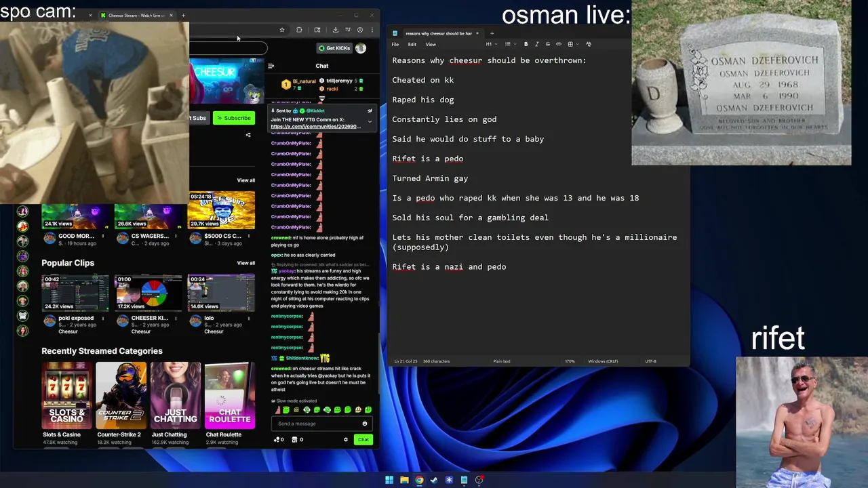868x488 pixels.
Task: Open the table dropdown arrow in Notepad
Action: (576, 44)
